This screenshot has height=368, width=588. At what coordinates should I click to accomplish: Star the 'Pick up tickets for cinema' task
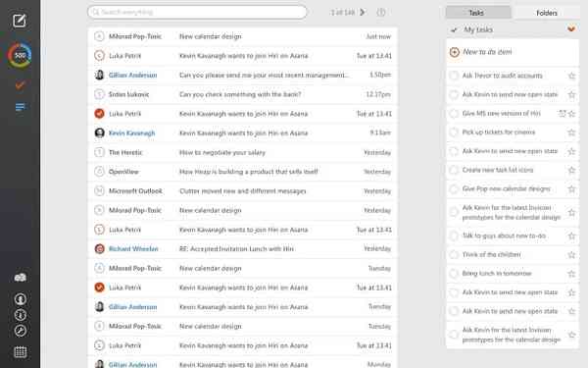(x=571, y=132)
